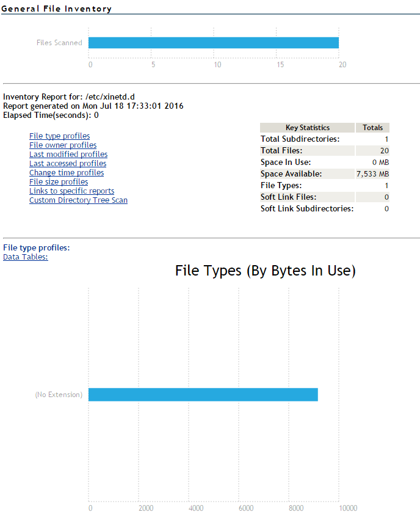420x515 pixels.
Task: Click the General File Inventory heading
Action: (56, 9)
